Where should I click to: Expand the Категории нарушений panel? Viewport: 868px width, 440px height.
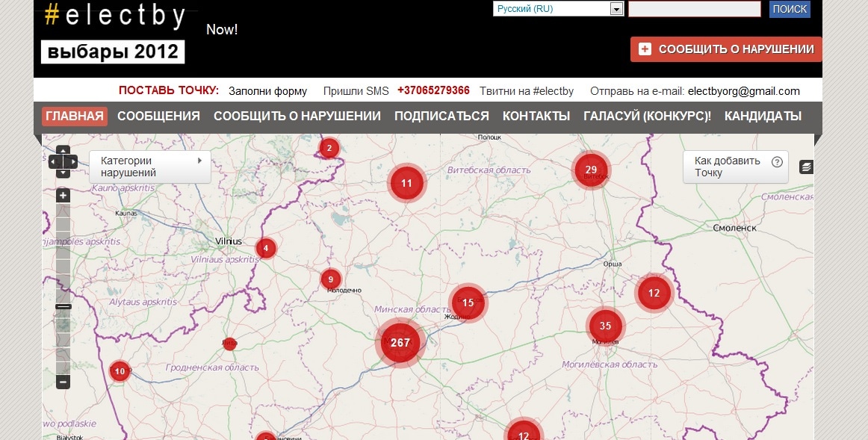[x=150, y=167]
